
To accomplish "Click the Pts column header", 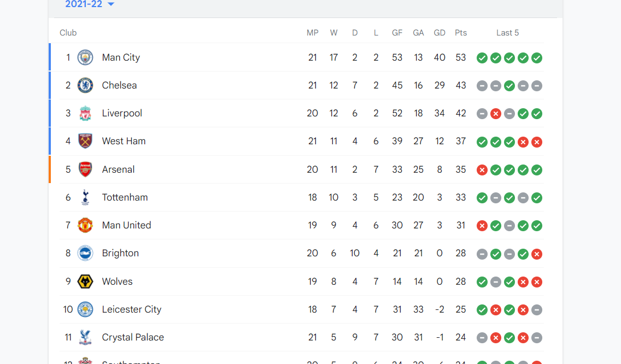I will 461,33.
